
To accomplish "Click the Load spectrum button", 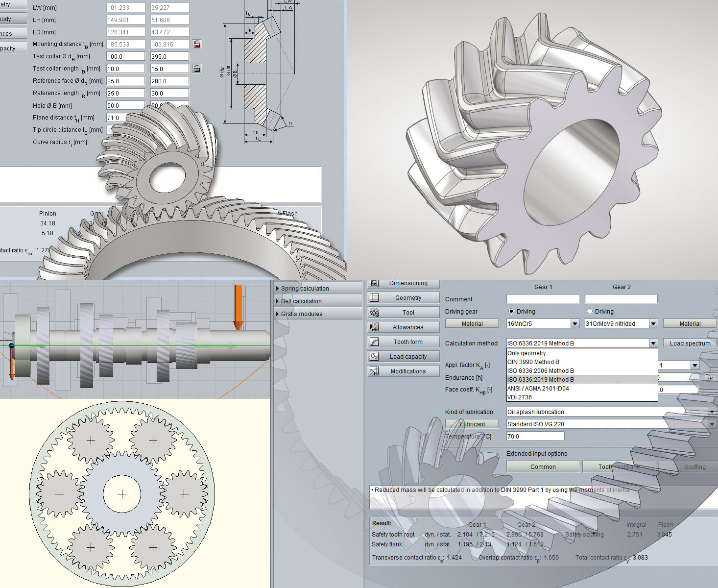I will point(690,343).
